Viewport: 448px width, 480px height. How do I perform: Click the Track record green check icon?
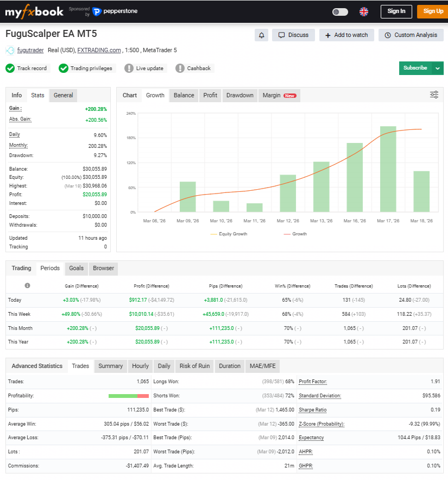click(10, 68)
